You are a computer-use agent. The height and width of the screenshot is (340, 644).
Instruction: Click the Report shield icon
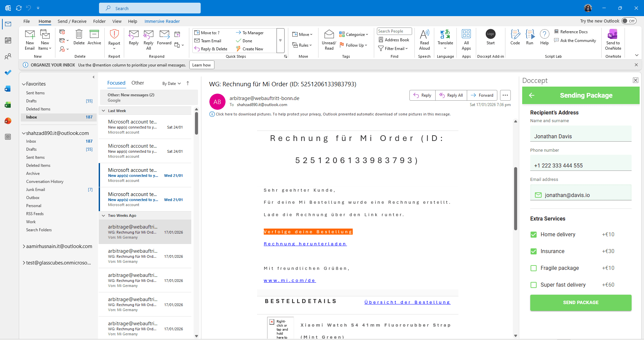[114, 34]
